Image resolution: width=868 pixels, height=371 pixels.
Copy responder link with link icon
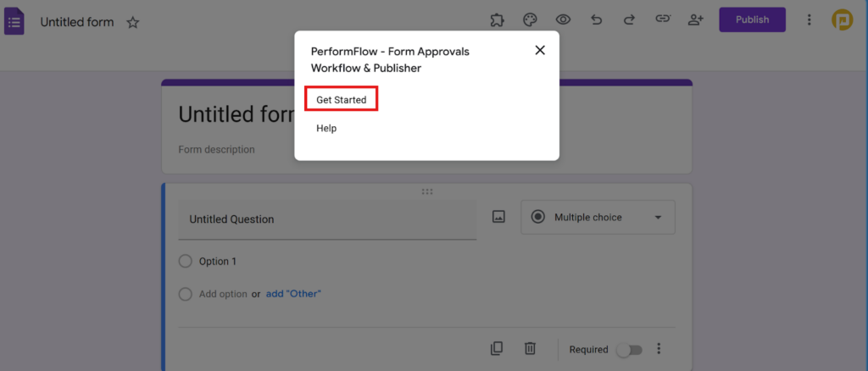(x=663, y=19)
